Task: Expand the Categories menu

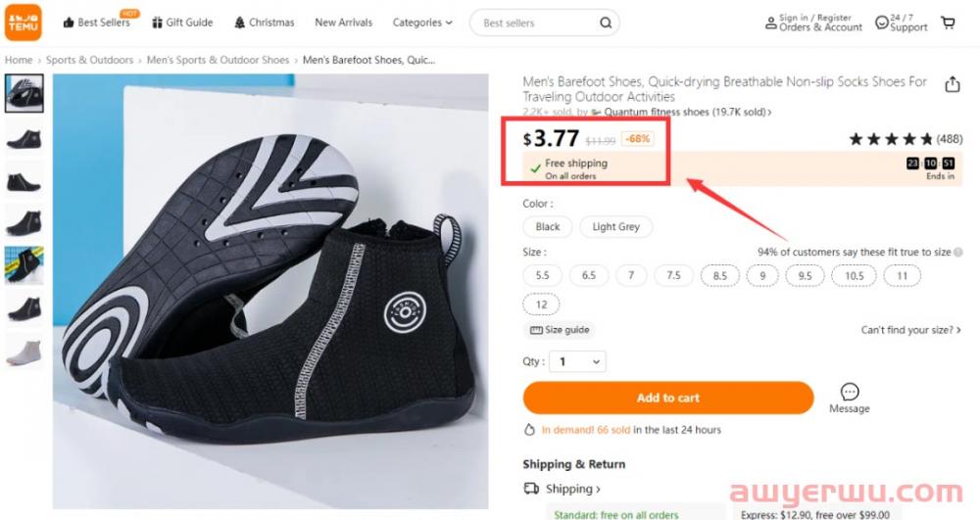Action: pyautogui.click(x=421, y=23)
